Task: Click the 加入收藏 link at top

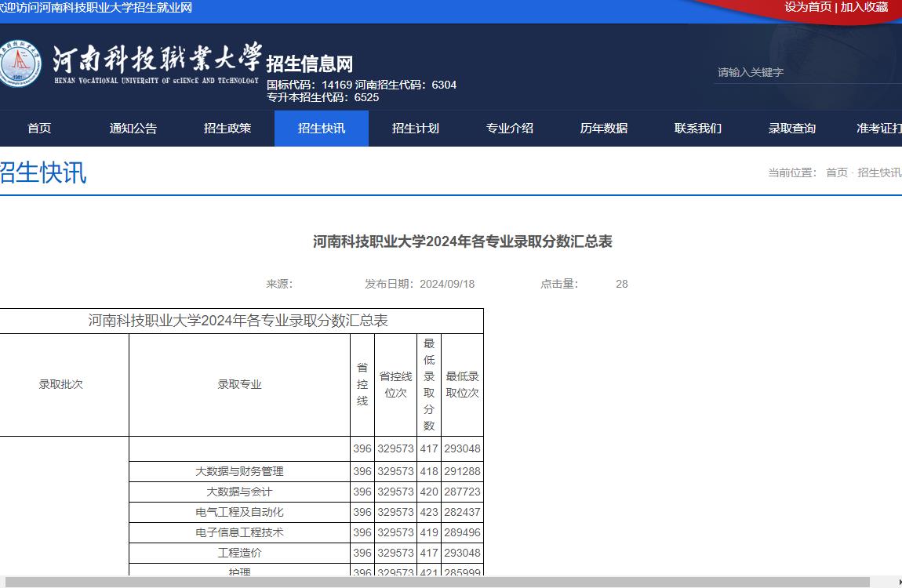Action: tap(864, 7)
